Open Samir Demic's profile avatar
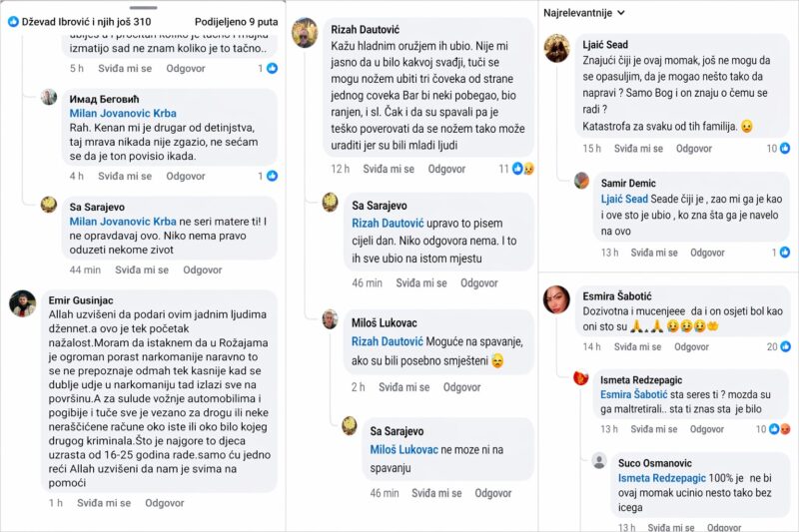 [x=581, y=181]
